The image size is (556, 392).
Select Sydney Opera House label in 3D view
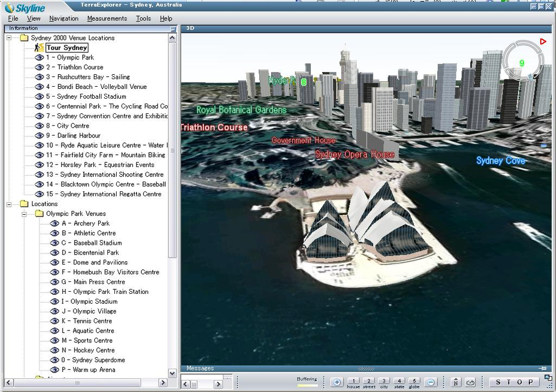pos(354,155)
